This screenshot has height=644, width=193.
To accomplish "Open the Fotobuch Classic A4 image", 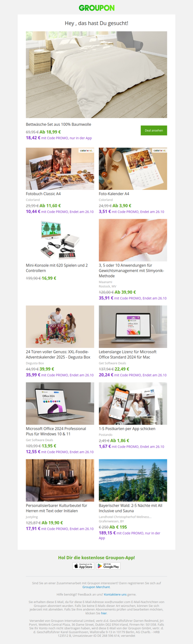I will pyautogui.click(x=60, y=169).
